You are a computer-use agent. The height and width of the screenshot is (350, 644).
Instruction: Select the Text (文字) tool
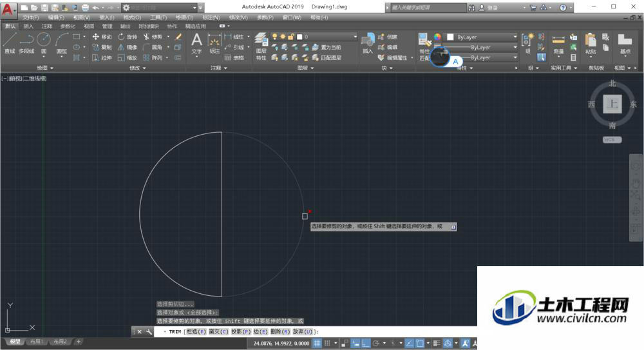pos(196,43)
